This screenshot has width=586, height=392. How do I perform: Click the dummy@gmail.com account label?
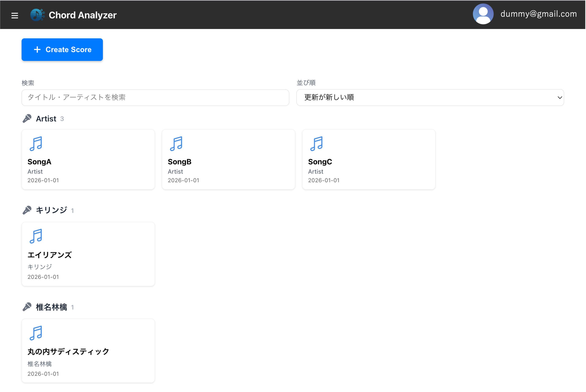point(538,14)
